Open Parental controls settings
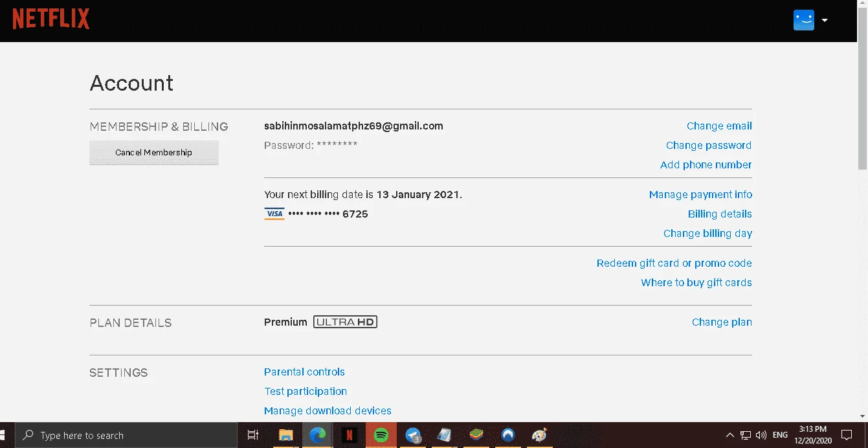Viewport: 868px width, 448px height. pyautogui.click(x=304, y=372)
